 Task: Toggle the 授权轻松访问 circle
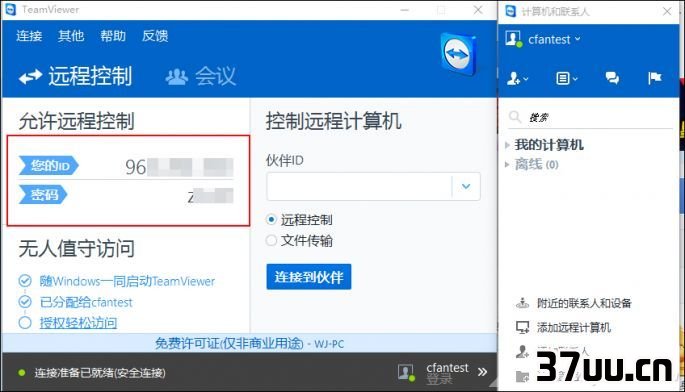click(x=25, y=323)
